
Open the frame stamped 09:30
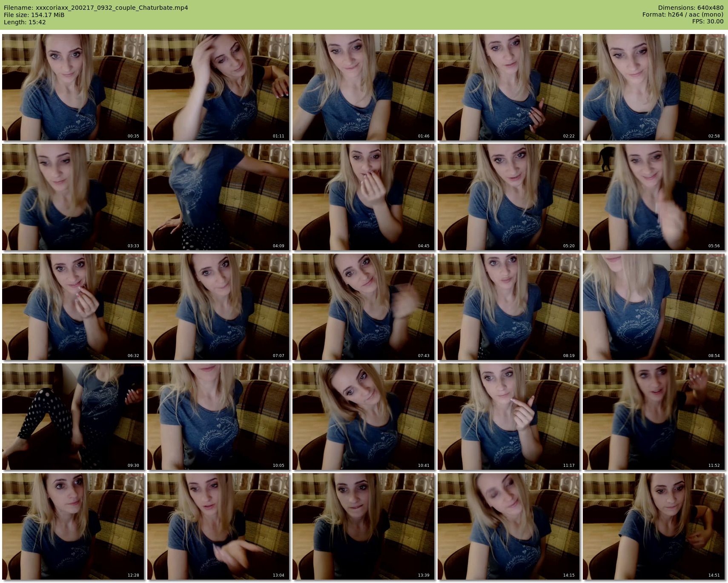[x=73, y=417]
